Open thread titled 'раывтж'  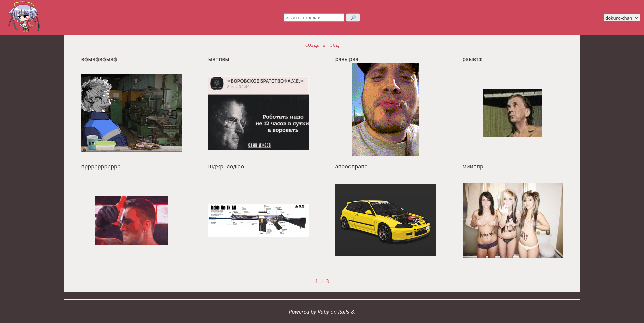tap(472, 59)
